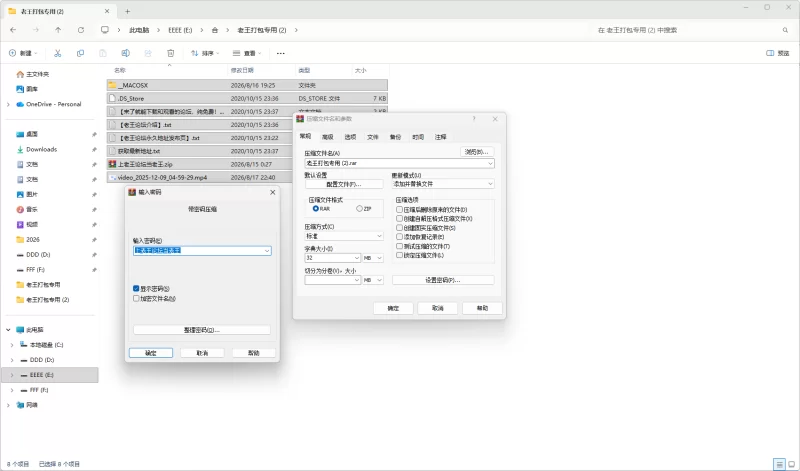Open the update mode dropdown
The width and height of the screenshot is (800, 471).
(443, 184)
